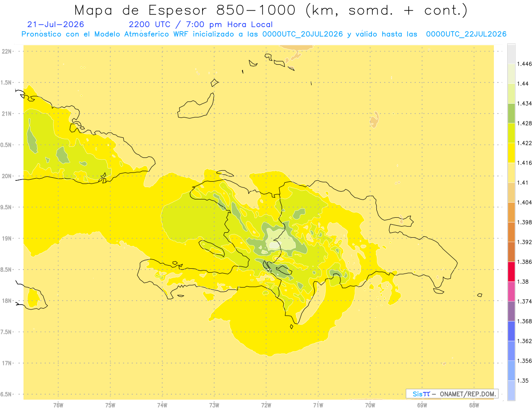Screen dimensions: 532x411
Task: Click the '21N' latitude axis label
Action: (7, 114)
